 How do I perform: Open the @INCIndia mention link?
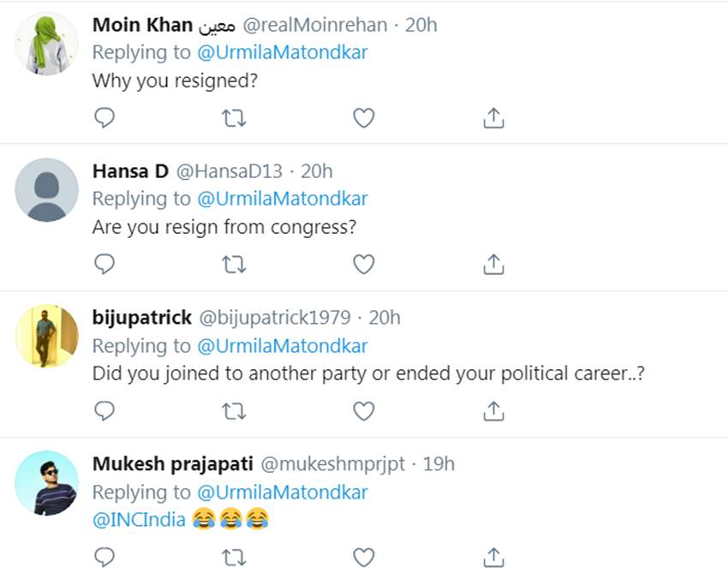tap(139, 520)
